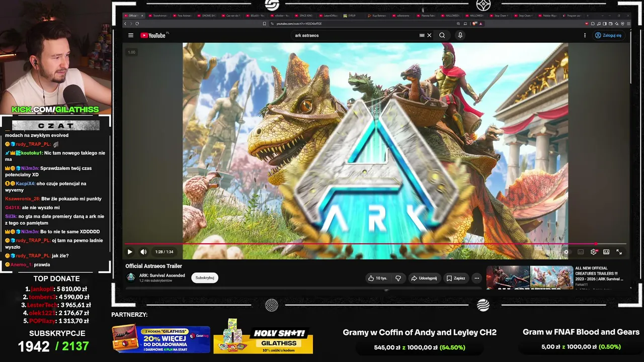Click the 1,2 mln subskrybentów subscriber count

tap(156, 281)
